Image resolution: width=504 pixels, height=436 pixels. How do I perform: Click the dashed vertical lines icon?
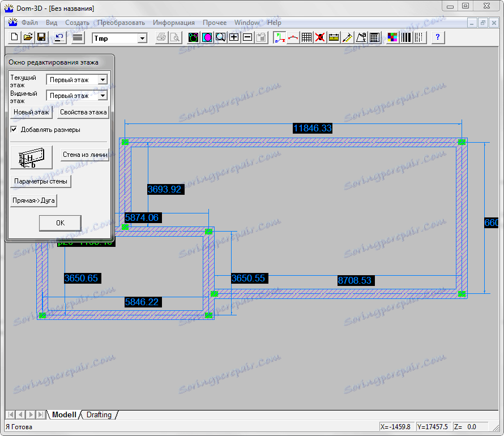point(419,37)
